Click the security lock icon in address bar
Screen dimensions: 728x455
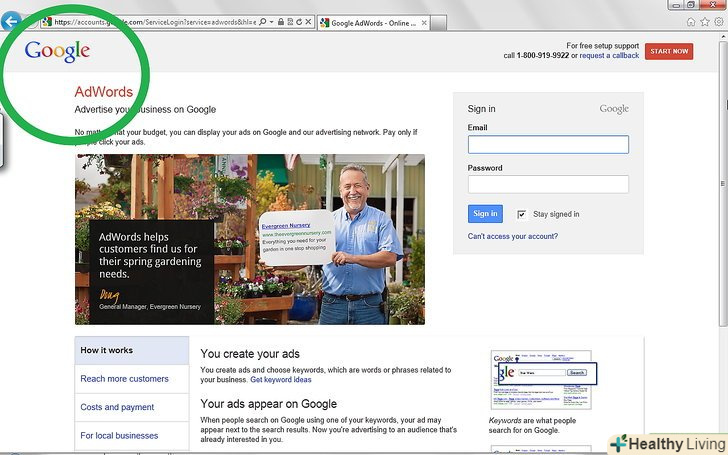(280, 22)
